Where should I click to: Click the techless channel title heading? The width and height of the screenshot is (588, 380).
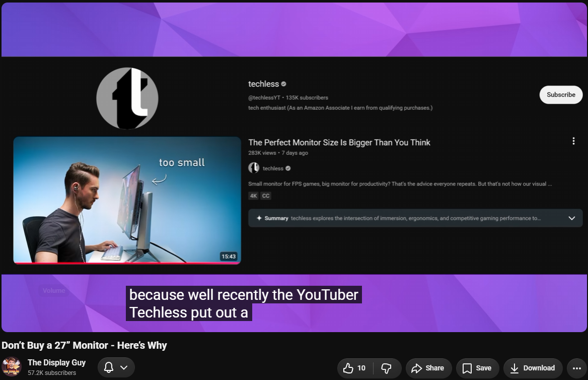coord(264,84)
